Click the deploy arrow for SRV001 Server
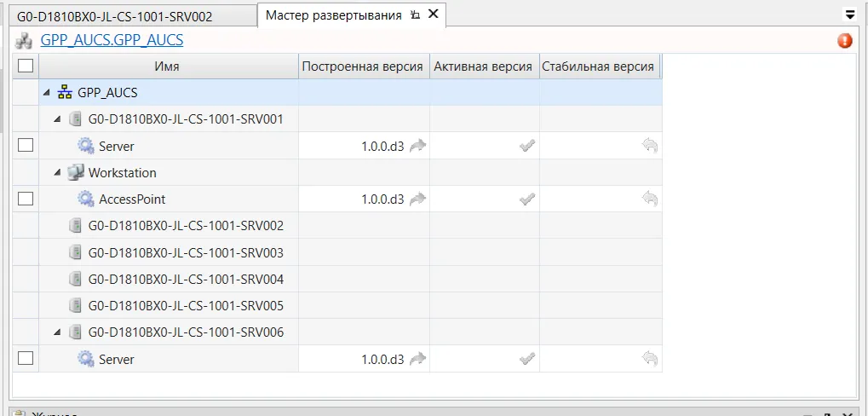 tap(418, 147)
